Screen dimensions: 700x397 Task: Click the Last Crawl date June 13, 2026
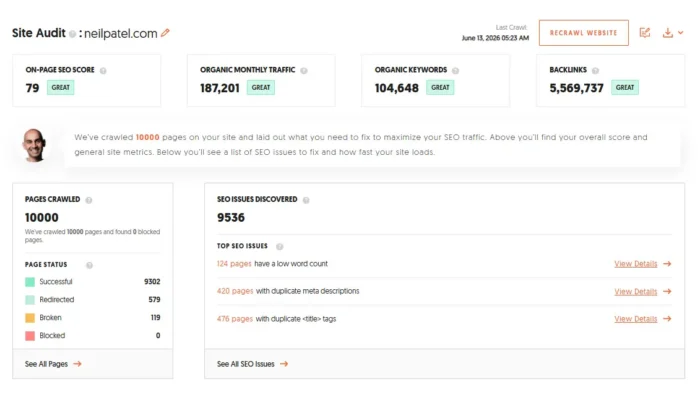click(x=495, y=38)
